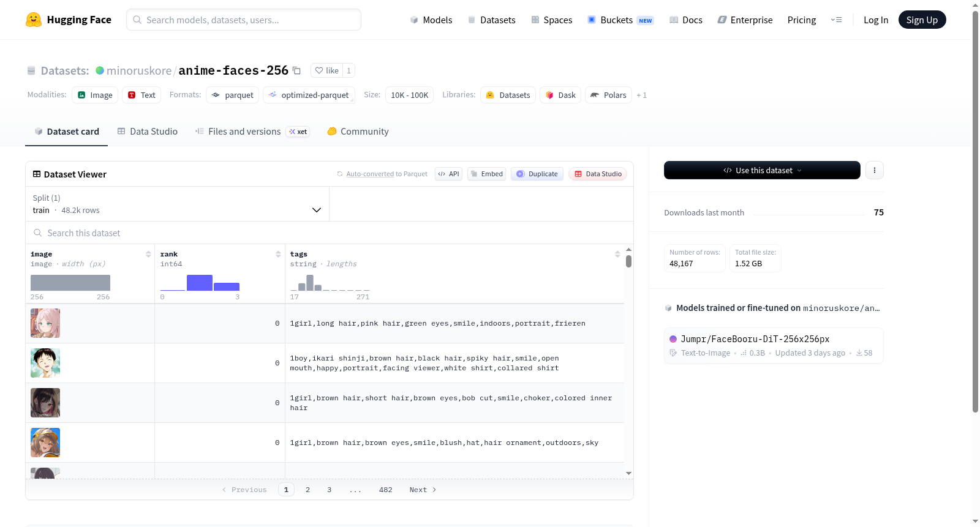This screenshot has height=527, width=980.
Task: Click the Size 10K - 100K tag
Action: pos(409,95)
